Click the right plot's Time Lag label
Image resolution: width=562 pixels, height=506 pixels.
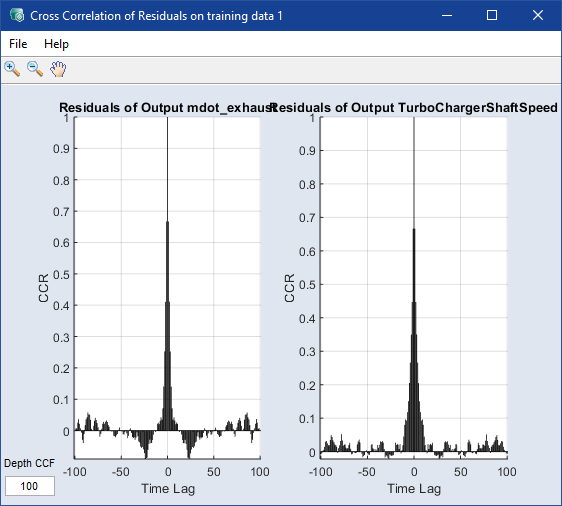point(414,488)
